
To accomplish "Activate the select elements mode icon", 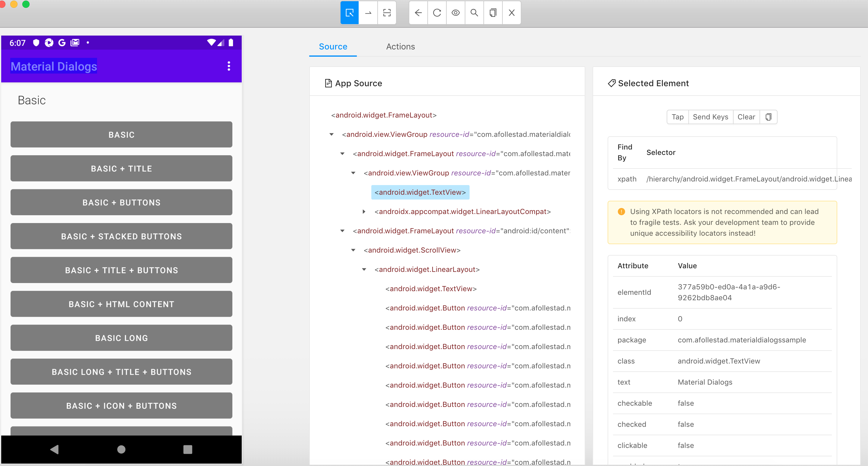I will click(349, 13).
